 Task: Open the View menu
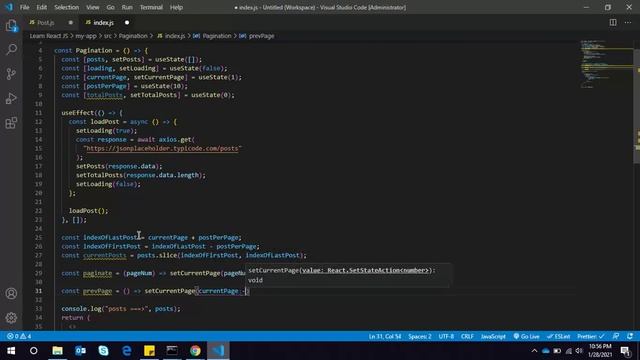point(93,7)
